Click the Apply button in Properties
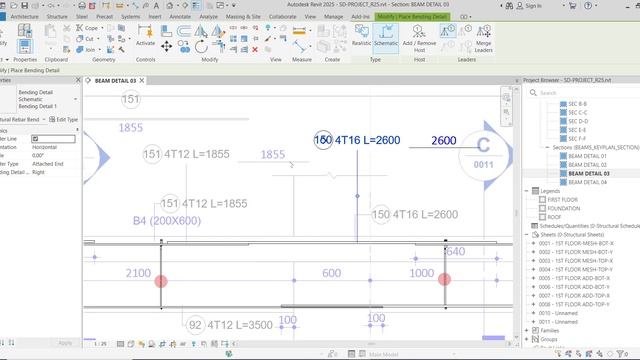Viewport: 640px width, 360px height. (x=65, y=343)
